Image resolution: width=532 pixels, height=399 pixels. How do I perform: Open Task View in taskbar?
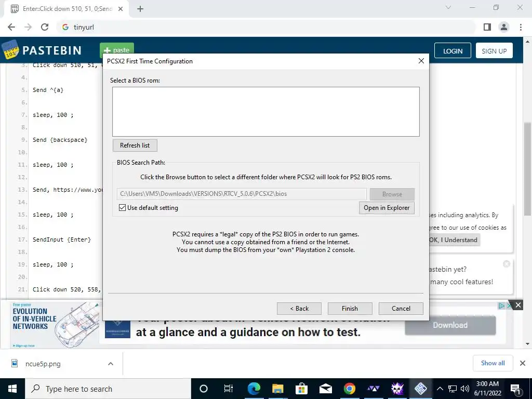click(229, 389)
